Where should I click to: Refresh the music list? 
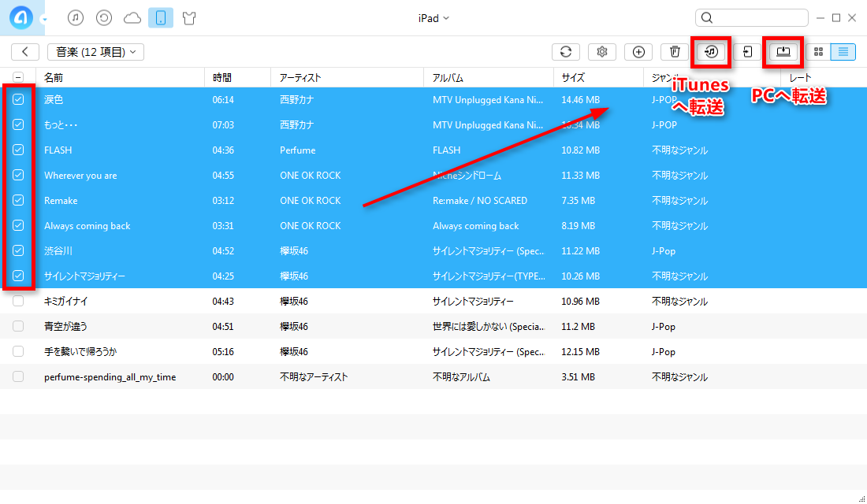click(x=566, y=51)
